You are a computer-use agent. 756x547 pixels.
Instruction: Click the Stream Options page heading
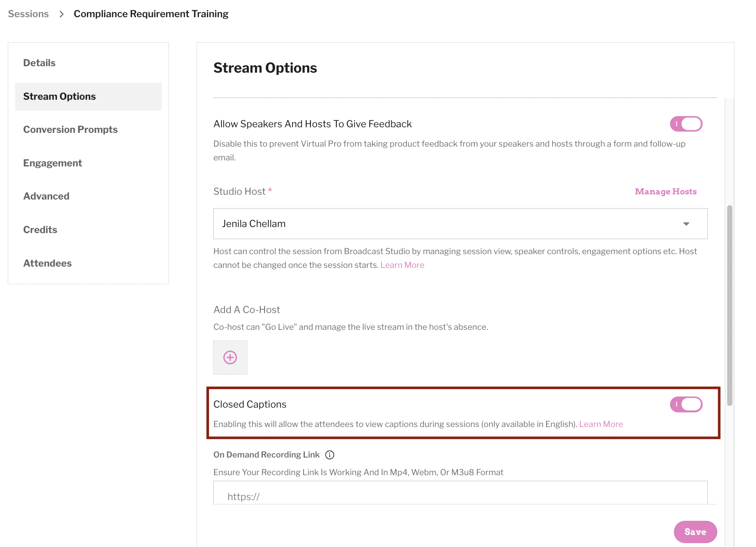265,68
